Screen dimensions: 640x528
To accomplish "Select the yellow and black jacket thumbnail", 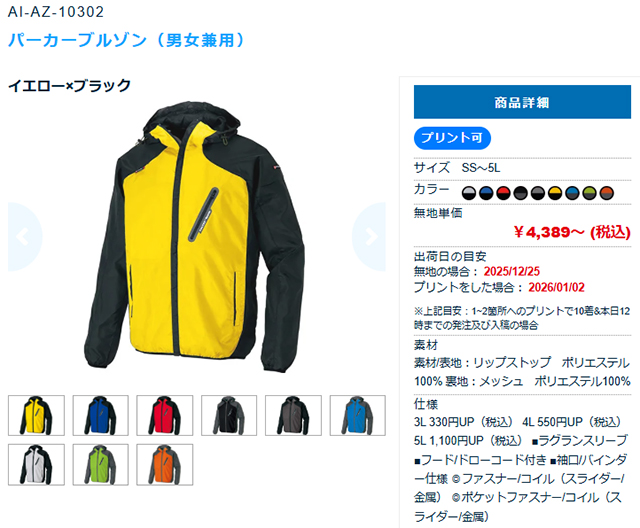I will [x=36, y=415].
